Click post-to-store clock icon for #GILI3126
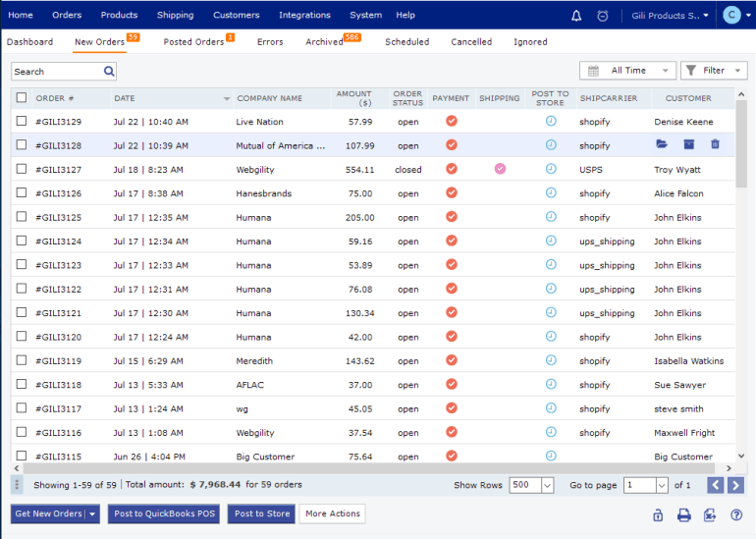This screenshot has width=756, height=539. (x=551, y=192)
